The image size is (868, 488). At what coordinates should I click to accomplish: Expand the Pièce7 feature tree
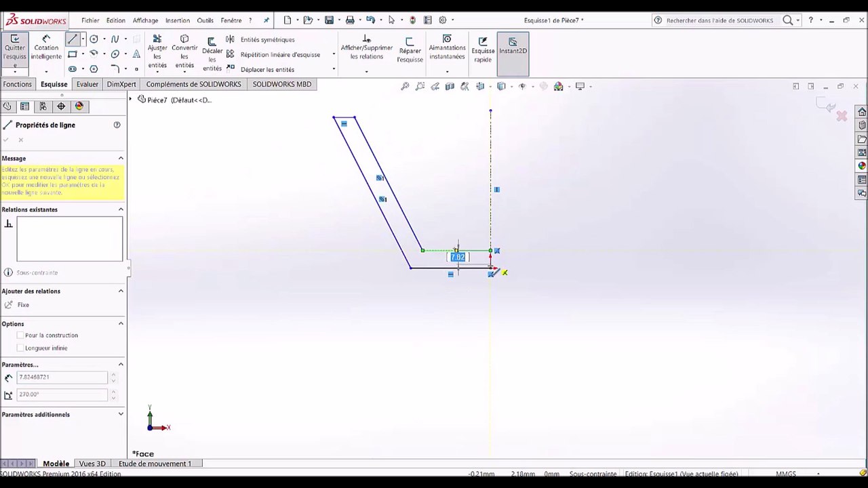point(130,100)
